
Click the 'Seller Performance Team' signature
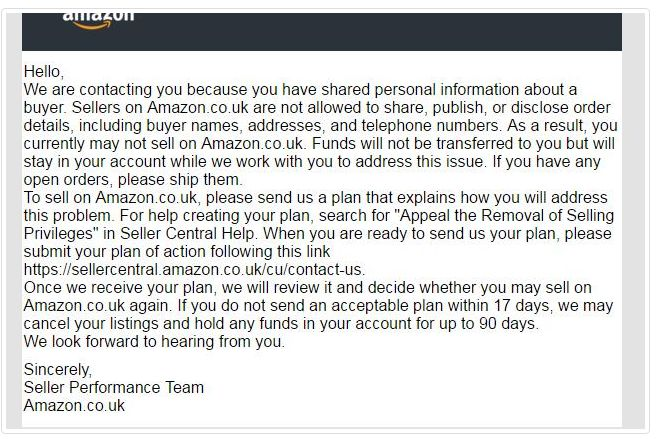click(x=114, y=387)
